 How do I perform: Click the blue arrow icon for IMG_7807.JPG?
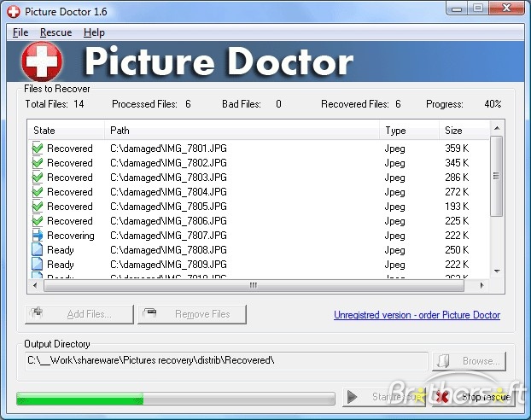click(38, 236)
